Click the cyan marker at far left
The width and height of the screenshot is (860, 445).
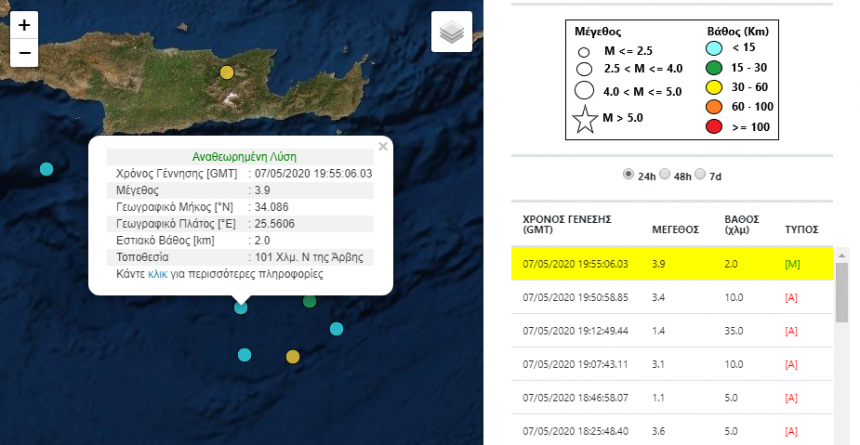click(46, 169)
